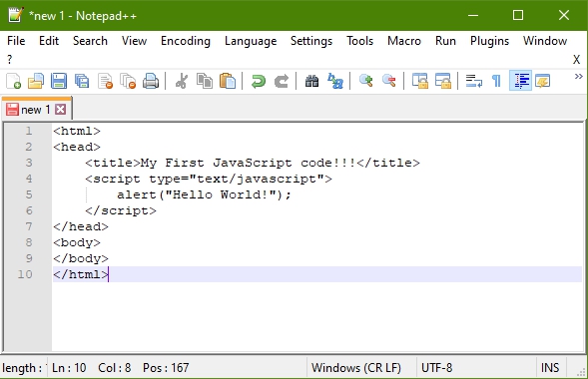This screenshot has height=379, width=588.
Task: Click the closing </html> tag
Action: pos(81,274)
